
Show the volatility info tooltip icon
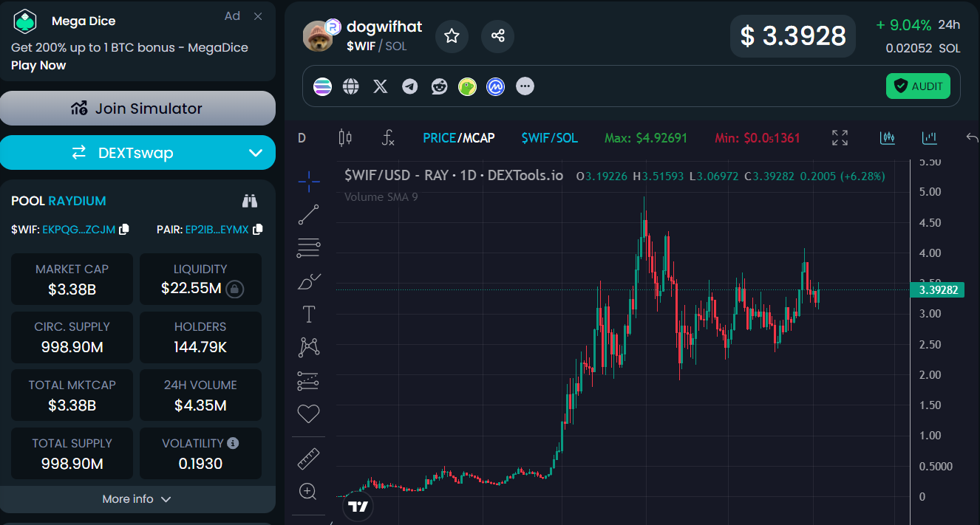click(x=233, y=443)
